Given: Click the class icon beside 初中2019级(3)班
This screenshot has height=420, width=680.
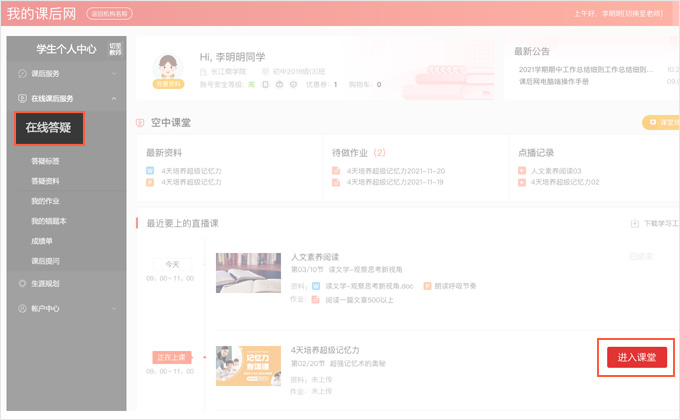Looking at the screenshot, I should pyautogui.click(x=265, y=72).
